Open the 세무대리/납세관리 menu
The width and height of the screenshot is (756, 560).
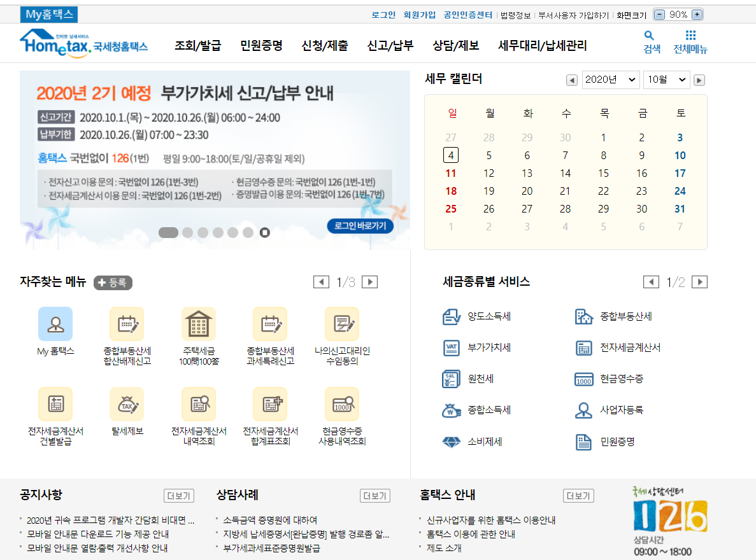click(543, 45)
